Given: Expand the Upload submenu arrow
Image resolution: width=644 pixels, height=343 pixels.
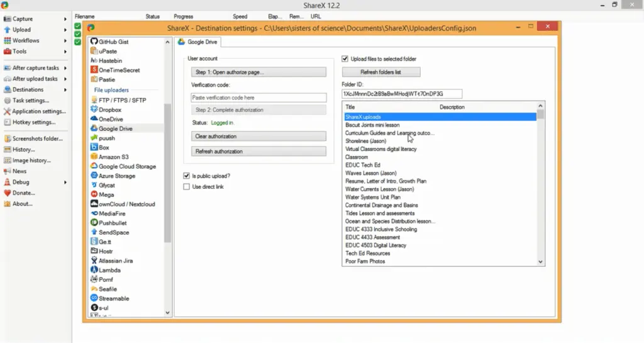Looking at the screenshot, I should 65,30.
